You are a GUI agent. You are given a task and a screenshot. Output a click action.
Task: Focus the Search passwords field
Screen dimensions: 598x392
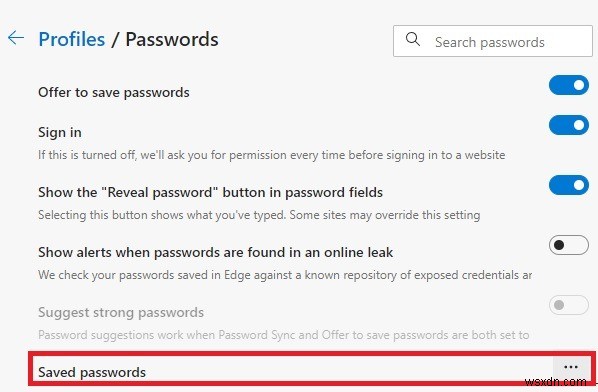pos(493,41)
